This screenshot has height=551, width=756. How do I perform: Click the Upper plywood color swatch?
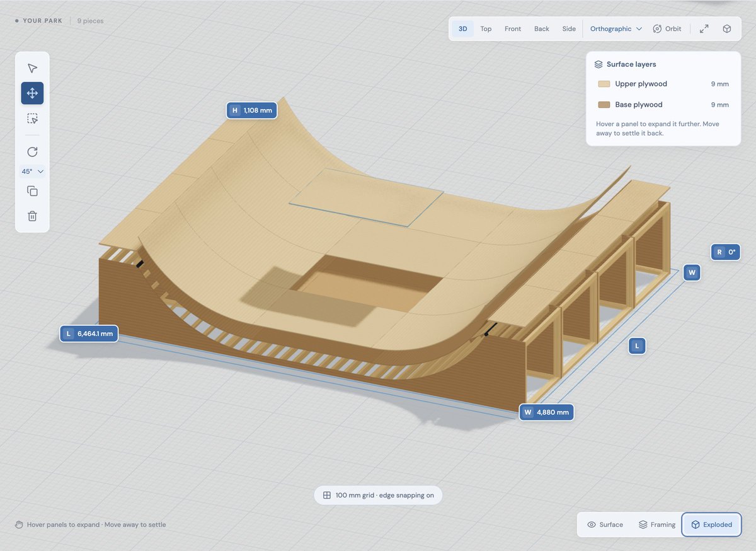604,84
